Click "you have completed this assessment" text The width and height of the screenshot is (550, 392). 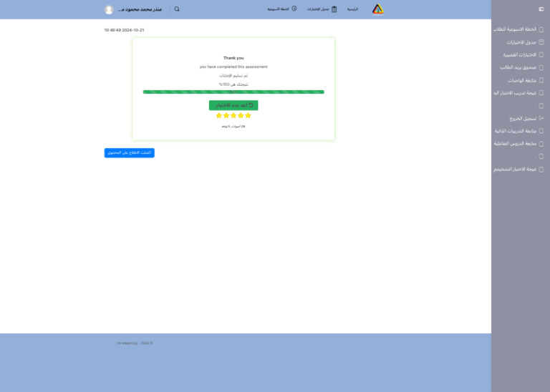233,67
